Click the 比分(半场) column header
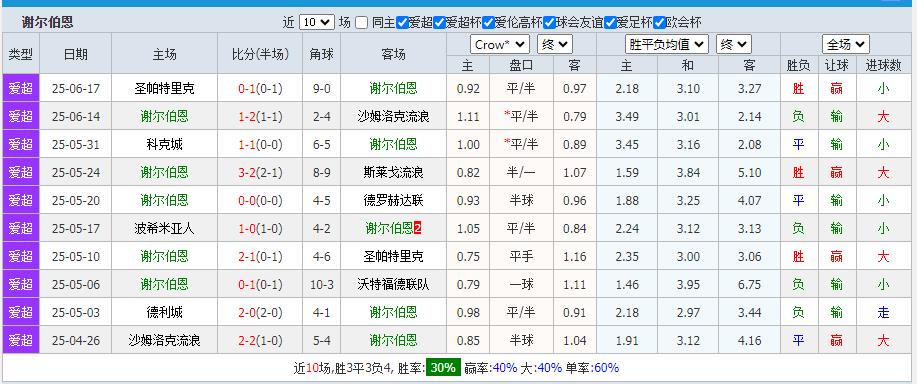917x384 pixels. 260,54
